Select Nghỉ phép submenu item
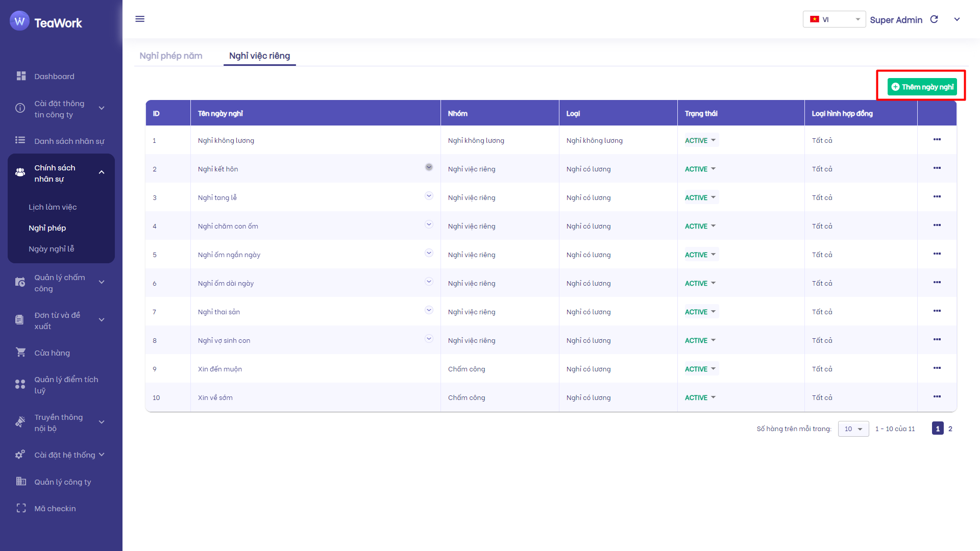Image resolution: width=980 pixels, height=551 pixels. click(47, 228)
